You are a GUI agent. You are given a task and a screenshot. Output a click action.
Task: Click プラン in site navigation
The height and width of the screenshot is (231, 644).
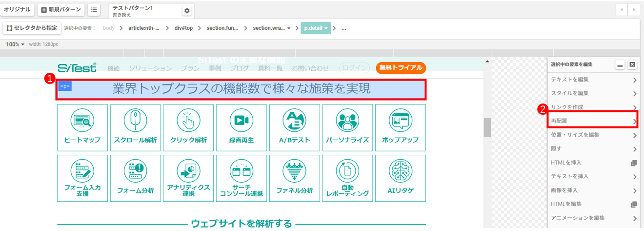point(190,68)
